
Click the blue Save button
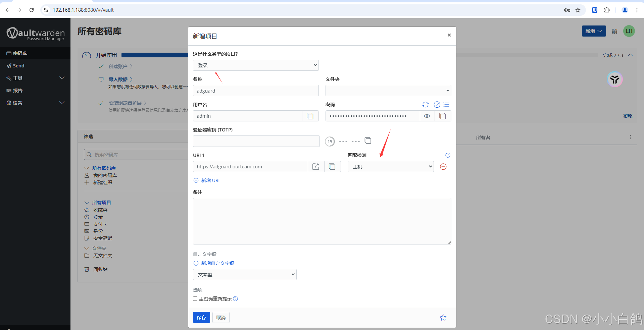click(x=201, y=318)
